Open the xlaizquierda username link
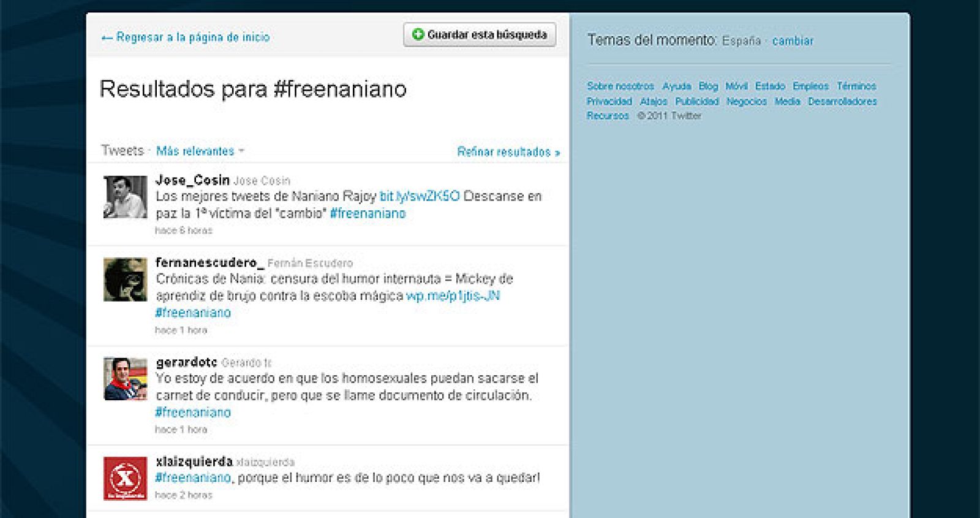Screen dimensions: 980x518 (194, 462)
